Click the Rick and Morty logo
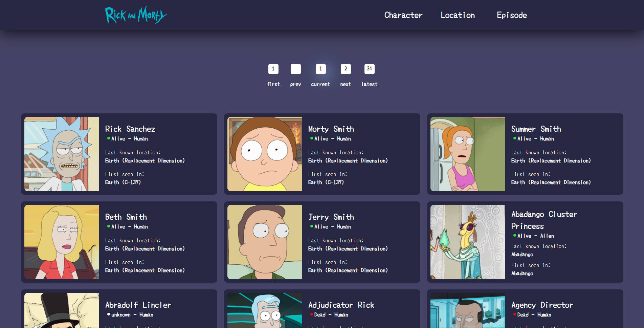The image size is (644, 328). 136,15
